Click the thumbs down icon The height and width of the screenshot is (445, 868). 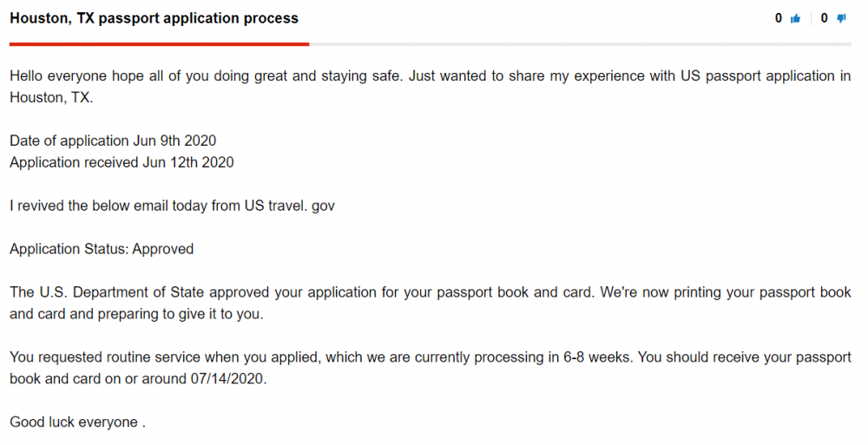pyautogui.click(x=841, y=19)
